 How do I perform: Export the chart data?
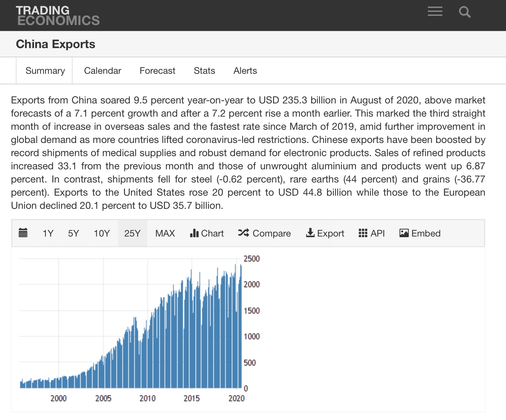[x=325, y=233]
